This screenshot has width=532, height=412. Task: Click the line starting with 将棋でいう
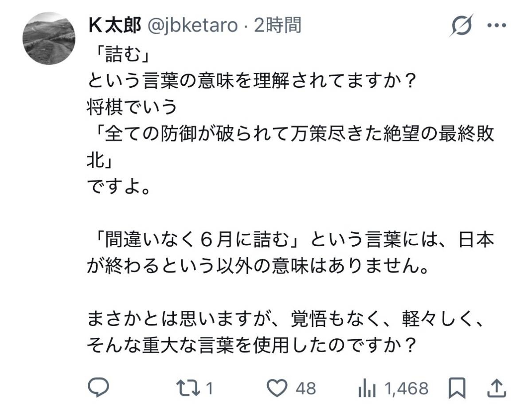(x=132, y=107)
